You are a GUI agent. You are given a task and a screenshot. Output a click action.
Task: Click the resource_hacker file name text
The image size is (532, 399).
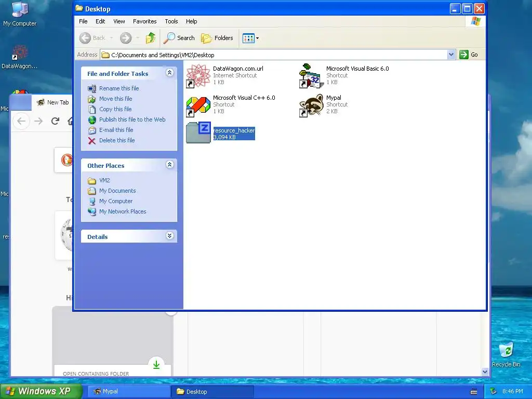pos(234,130)
